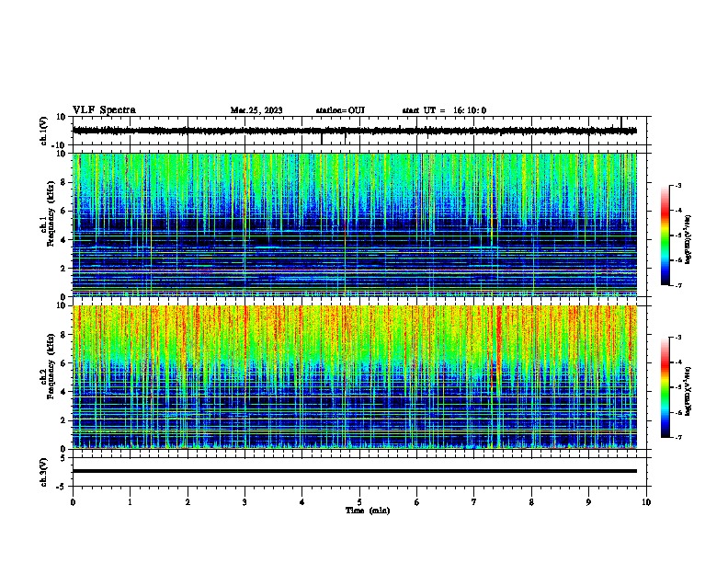This screenshot has width=728, height=563.
Task: Click the time axis tick label '3'
Action: coord(245,502)
